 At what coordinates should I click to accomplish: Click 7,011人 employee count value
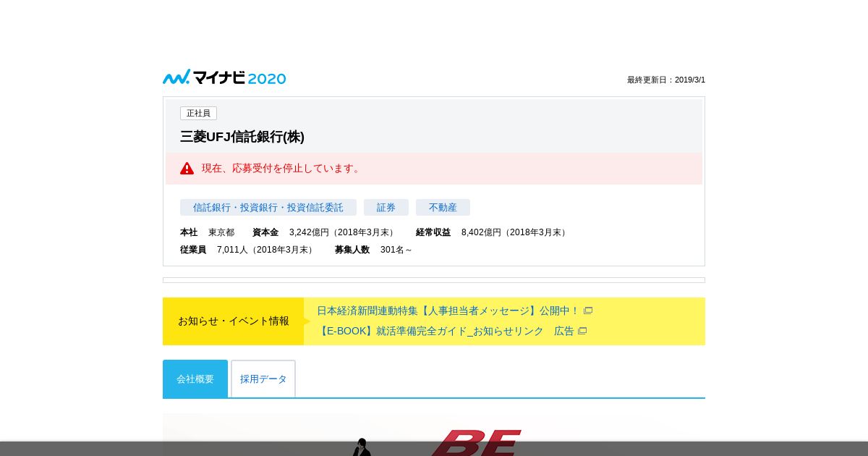point(267,250)
